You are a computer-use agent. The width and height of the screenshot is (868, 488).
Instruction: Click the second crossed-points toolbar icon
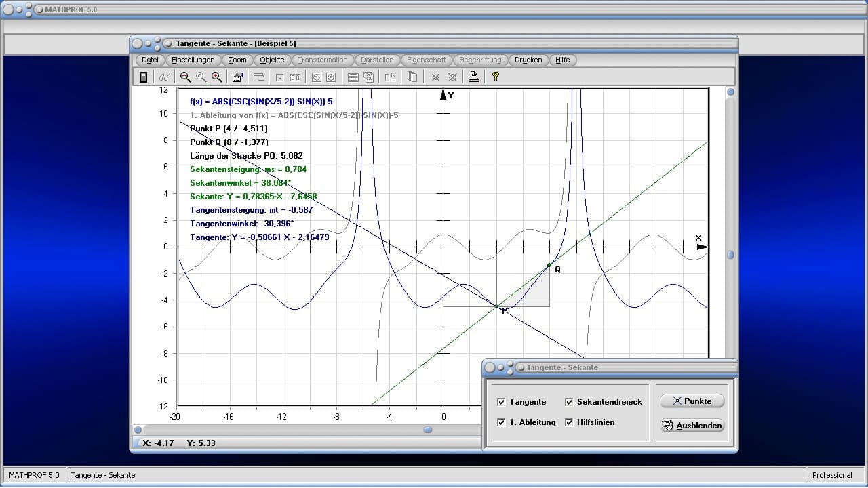coord(452,77)
